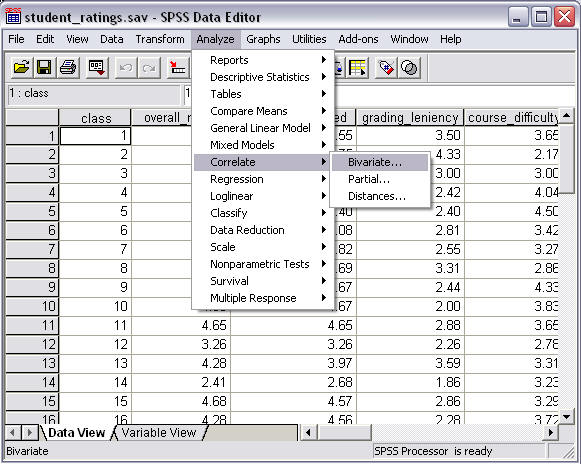
Task: Switch to the Variable View tab
Action: [159, 433]
